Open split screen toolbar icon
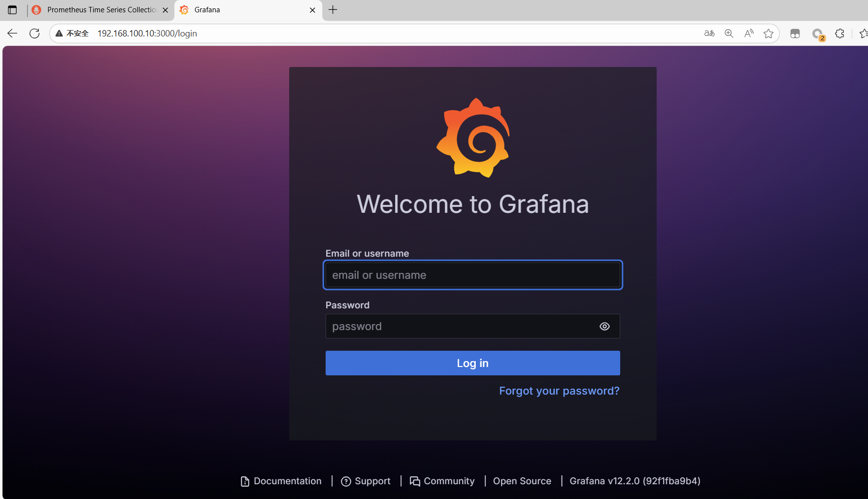 point(795,33)
